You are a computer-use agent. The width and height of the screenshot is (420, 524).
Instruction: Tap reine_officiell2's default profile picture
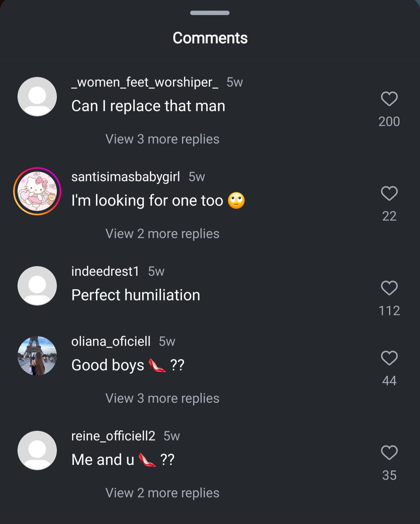(37, 450)
